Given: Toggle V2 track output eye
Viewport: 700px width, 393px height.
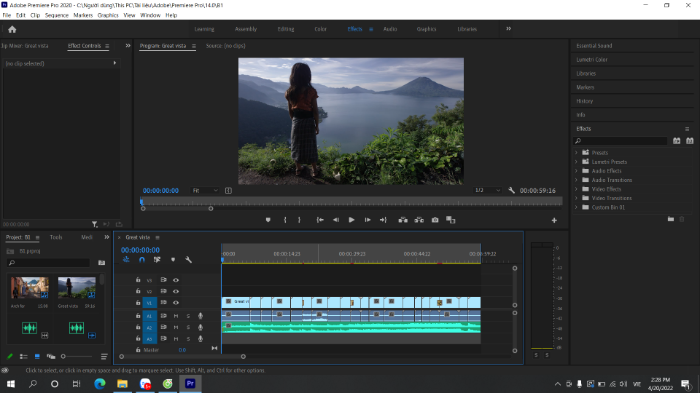Looking at the screenshot, I should (176, 291).
